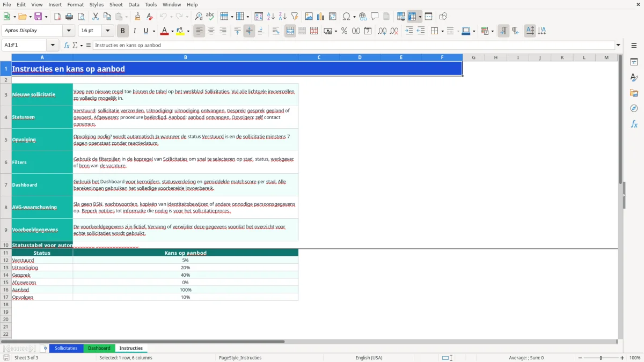
Task: Click Sort Descending icon
Action: coord(283,17)
